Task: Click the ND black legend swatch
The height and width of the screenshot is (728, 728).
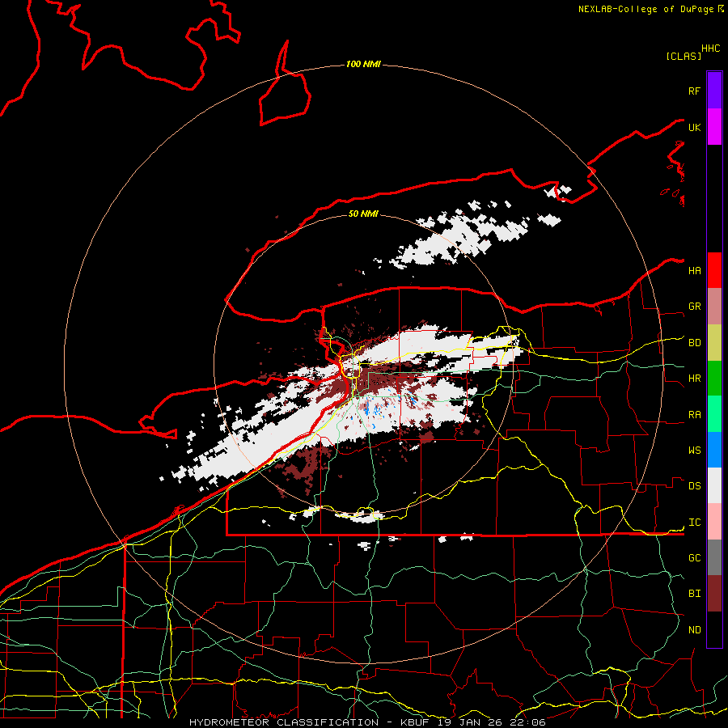Action: coord(714,629)
